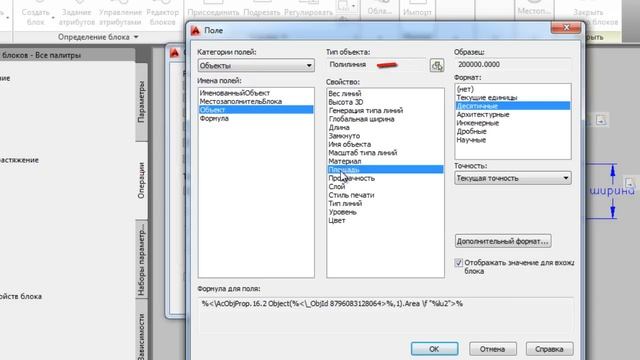Toggle Отображать значение для вхождения блока checkbox
The height and width of the screenshot is (360, 640).
tap(458, 263)
